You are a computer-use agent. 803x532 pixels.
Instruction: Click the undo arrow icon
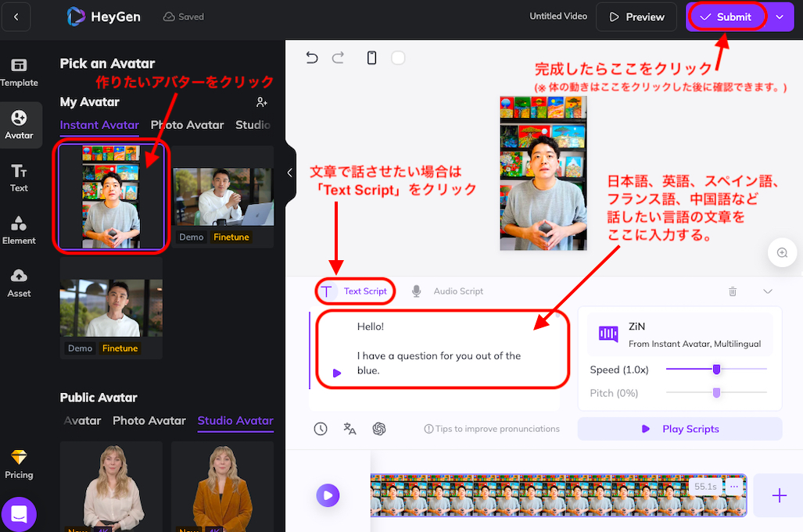(312, 58)
